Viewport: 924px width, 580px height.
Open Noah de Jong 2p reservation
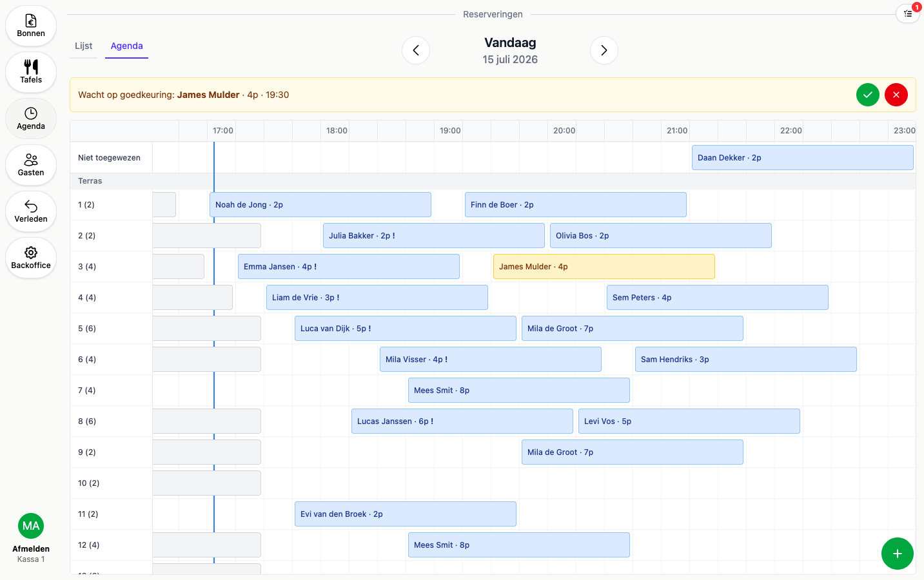point(320,205)
